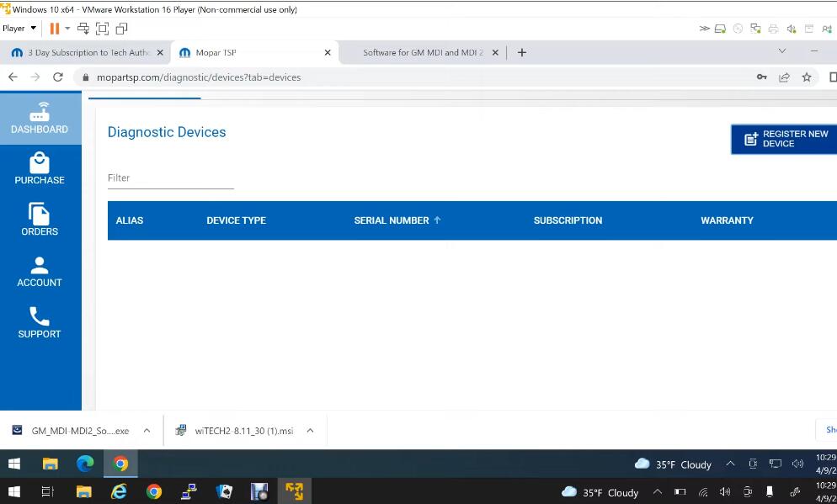Expand options for the wiTECH2 msi download
This screenshot has height=504, width=837.
310,431
